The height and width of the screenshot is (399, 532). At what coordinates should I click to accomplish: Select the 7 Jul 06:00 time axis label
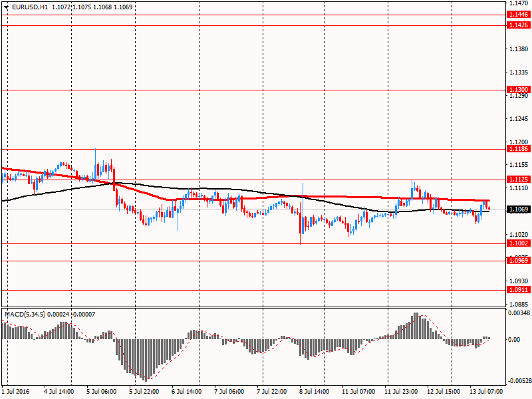pos(229,392)
